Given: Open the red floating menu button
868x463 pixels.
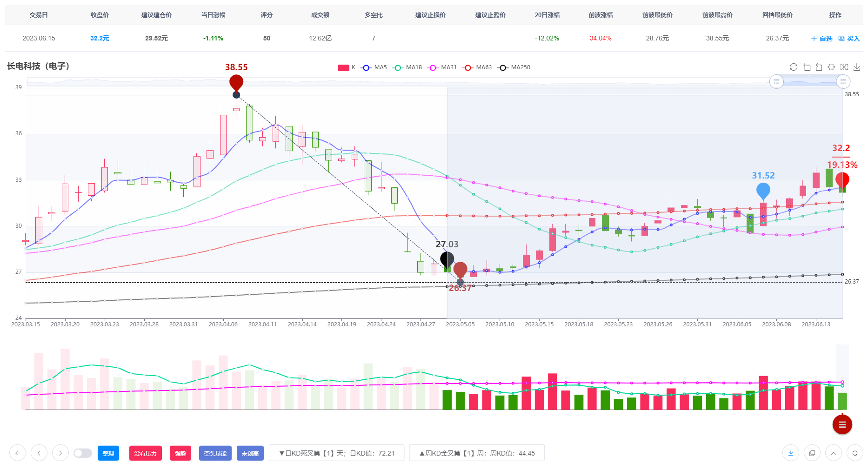Looking at the screenshot, I should [842, 424].
